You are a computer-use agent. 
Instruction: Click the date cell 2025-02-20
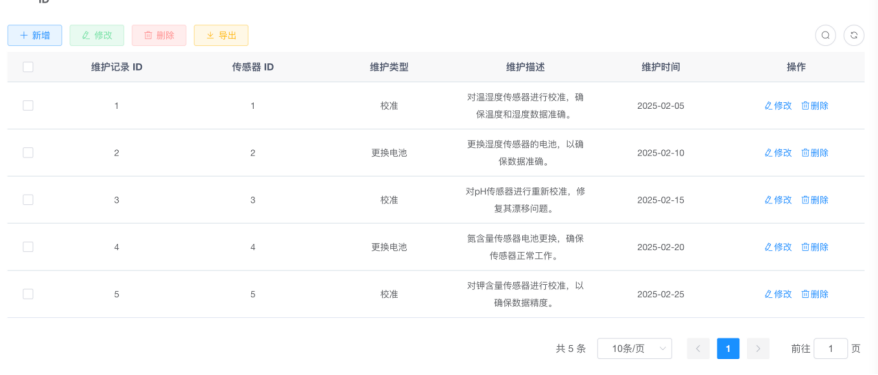tap(661, 247)
